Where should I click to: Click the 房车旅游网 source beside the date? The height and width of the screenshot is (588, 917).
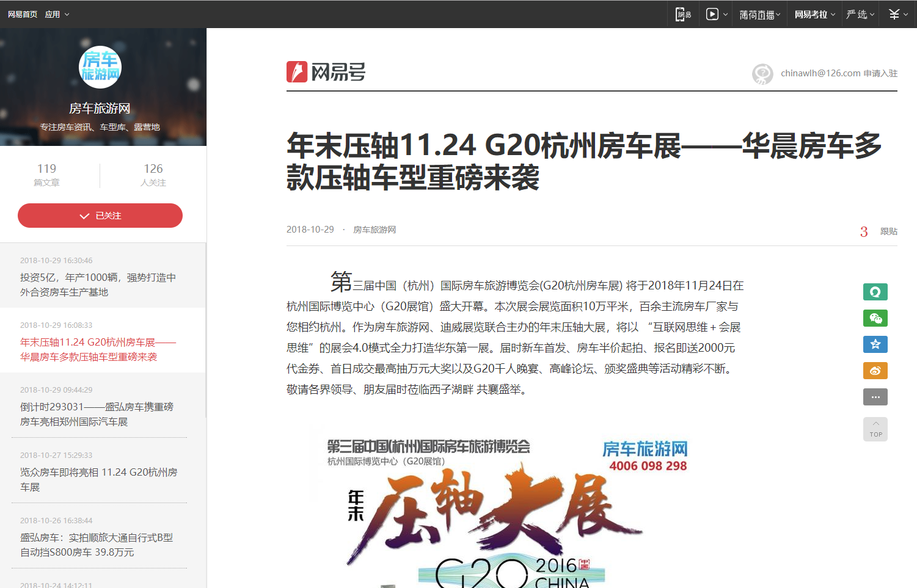pos(374,230)
